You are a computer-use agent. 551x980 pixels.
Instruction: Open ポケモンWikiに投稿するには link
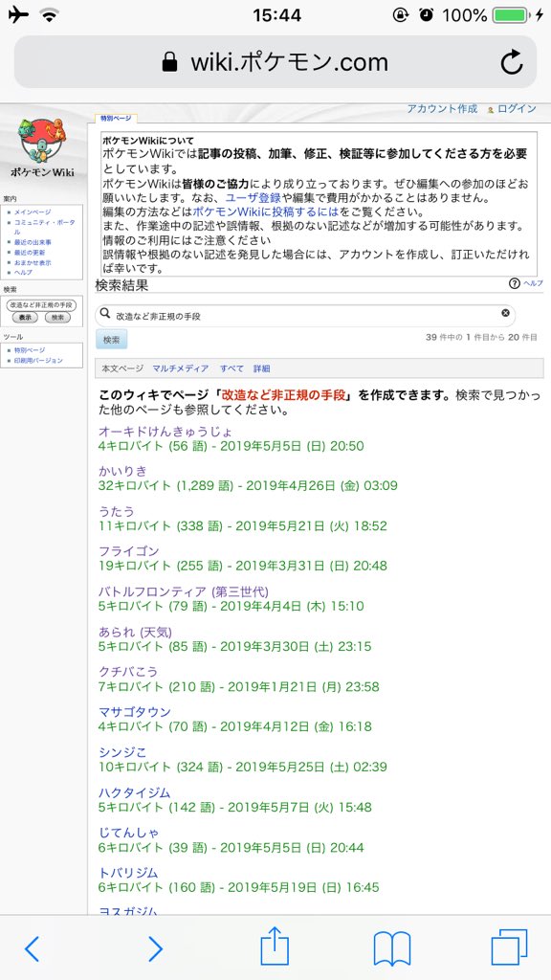tap(266, 212)
